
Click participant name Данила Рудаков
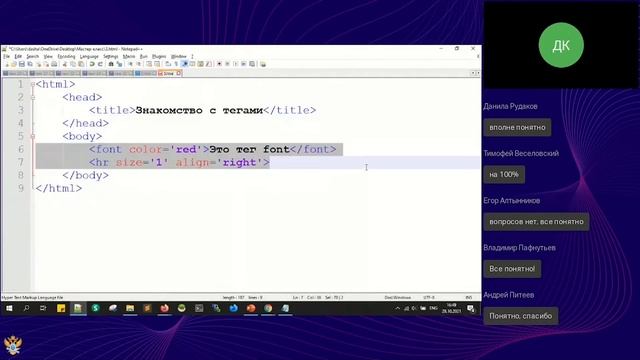tap(510, 107)
